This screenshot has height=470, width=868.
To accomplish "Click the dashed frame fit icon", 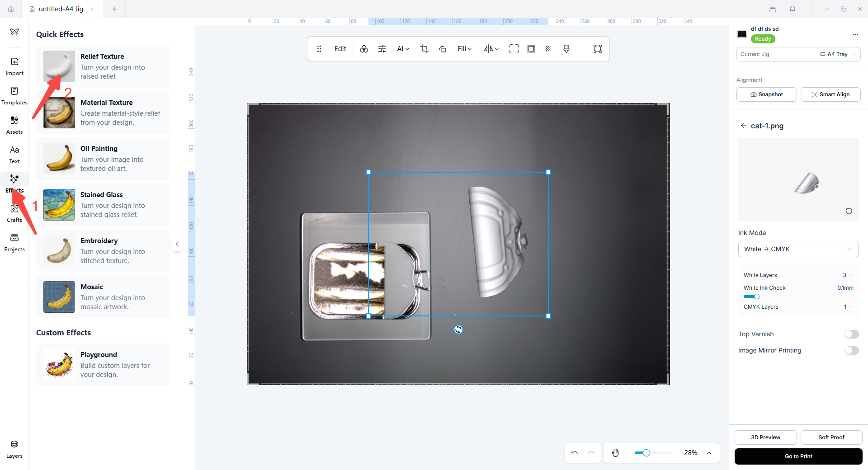I will 514,49.
